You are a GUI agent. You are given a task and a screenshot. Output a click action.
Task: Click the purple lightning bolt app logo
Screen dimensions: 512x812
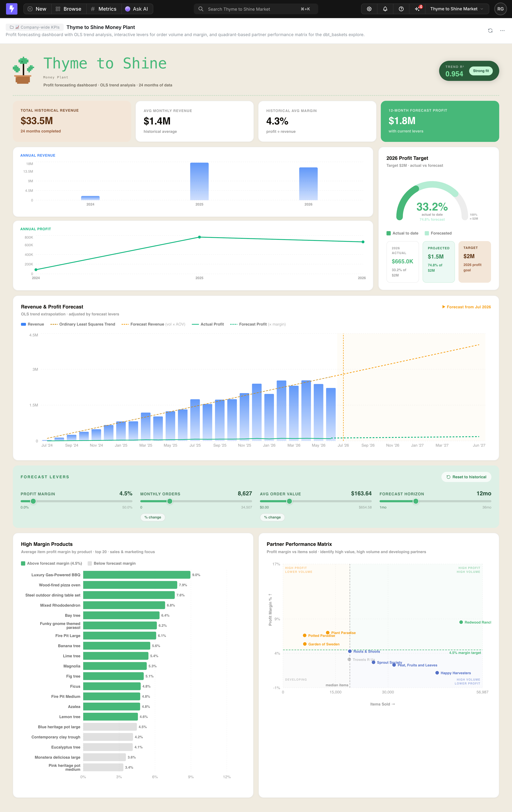click(11, 9)
